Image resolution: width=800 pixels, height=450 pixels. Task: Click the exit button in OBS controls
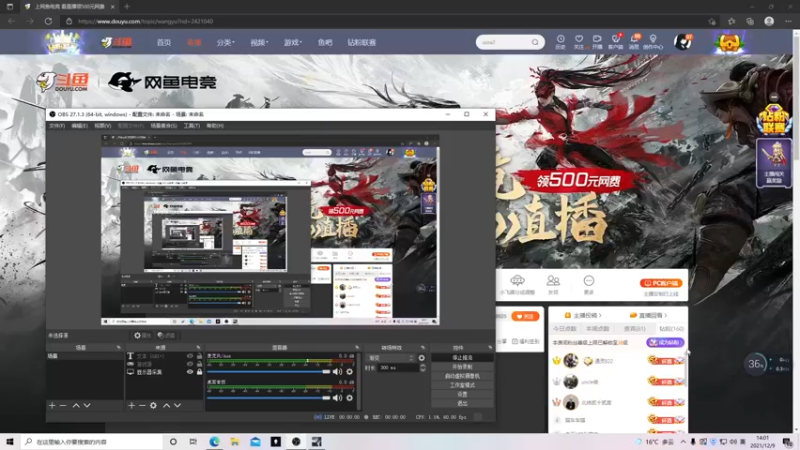click(462, 404)
